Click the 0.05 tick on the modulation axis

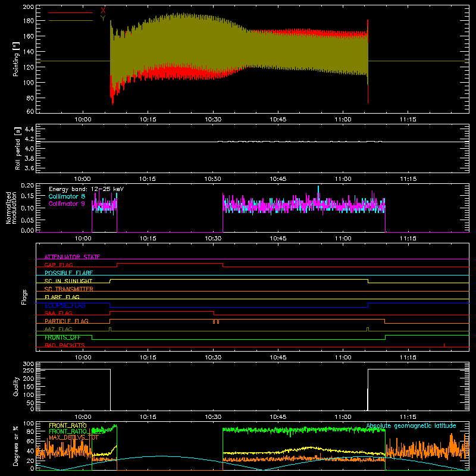click(x=27, y=220)
